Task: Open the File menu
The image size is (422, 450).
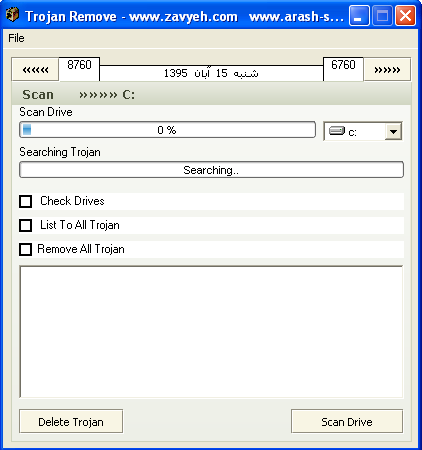Action: coord(16,38)
